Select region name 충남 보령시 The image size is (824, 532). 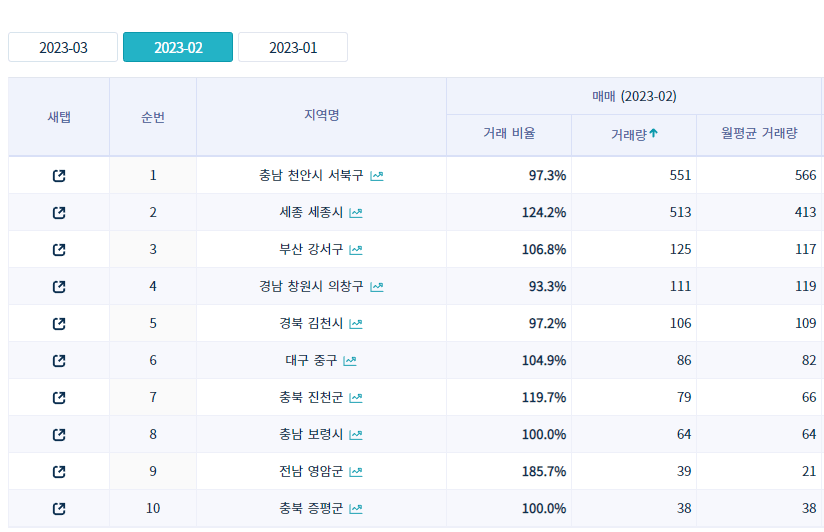click(x=311, y=434)
